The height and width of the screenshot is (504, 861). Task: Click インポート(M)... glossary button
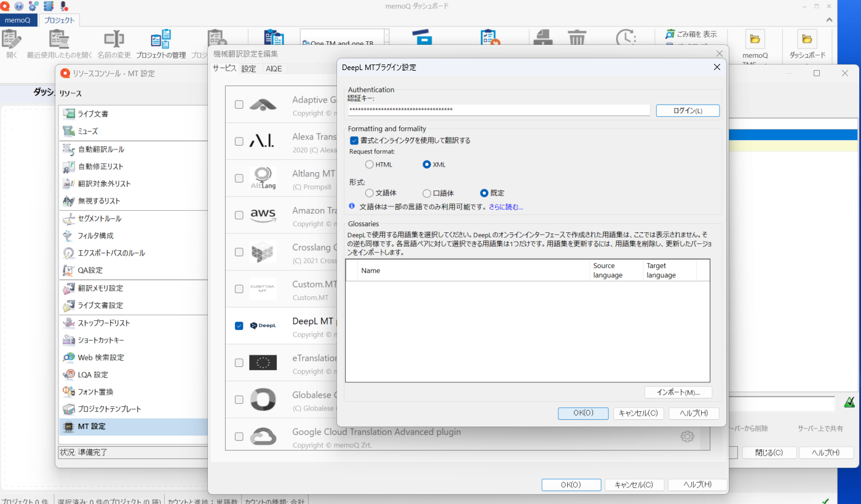(x=678, y=392)
